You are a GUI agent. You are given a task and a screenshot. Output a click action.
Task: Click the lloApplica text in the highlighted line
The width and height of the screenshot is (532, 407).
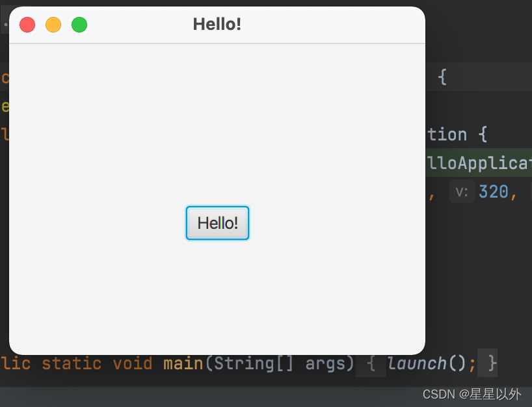click(x=479, y=163)
